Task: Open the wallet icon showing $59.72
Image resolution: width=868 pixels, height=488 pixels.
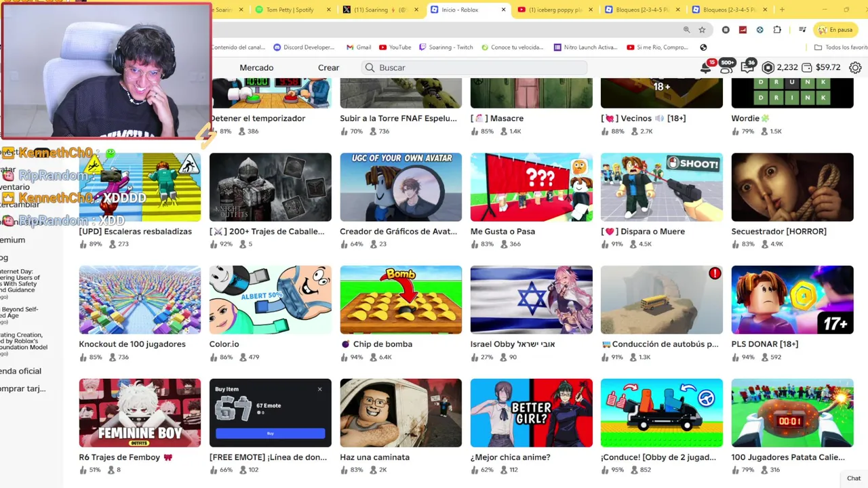Action: click(807, 68)
